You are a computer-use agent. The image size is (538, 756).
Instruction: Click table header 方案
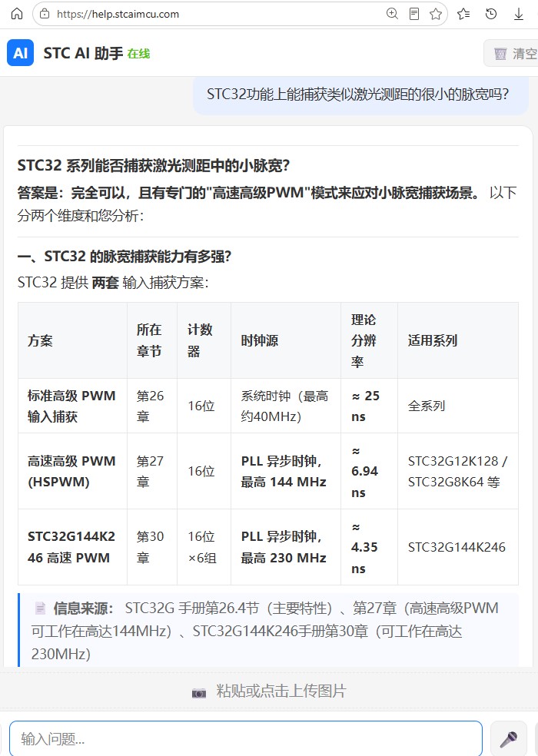(72, 340)
